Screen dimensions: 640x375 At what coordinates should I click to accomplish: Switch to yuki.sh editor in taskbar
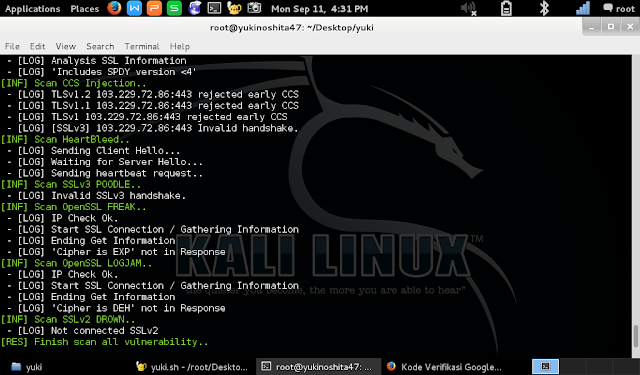click(x=192, y=367)
